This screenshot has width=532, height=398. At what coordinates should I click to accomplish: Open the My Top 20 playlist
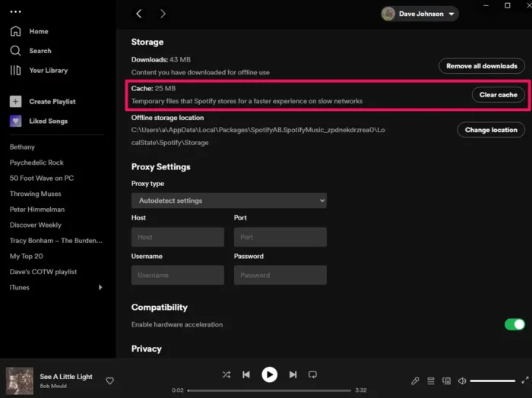(27, 256)
